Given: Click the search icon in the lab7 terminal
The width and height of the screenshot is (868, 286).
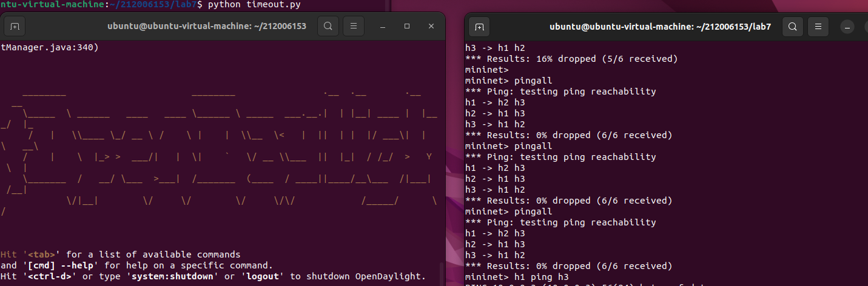Looking at the screenshot, I should [x=792, y=27].
